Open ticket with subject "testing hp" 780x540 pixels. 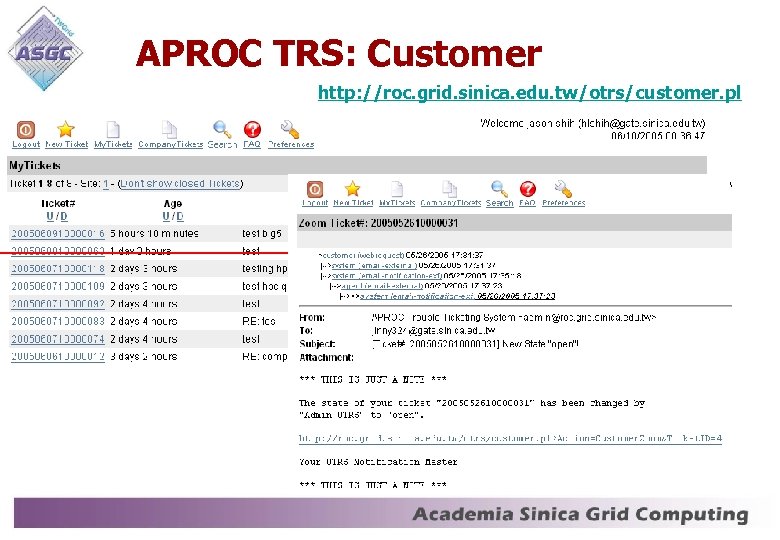(58, 269)
